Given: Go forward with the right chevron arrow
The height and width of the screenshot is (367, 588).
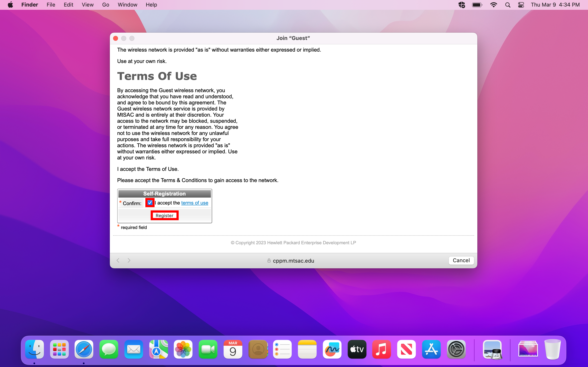Looking at the screenshot, I should pyautogui.click(x=129, y=260).
